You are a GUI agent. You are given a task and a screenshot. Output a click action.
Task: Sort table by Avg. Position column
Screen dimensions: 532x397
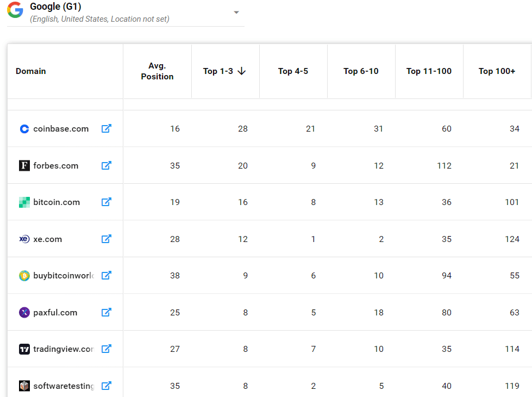pos(157,71)
